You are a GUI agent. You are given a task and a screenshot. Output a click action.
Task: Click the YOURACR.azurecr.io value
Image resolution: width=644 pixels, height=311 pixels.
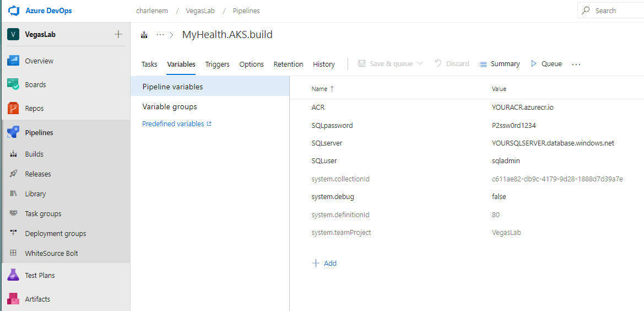click(x=523, y=107)
